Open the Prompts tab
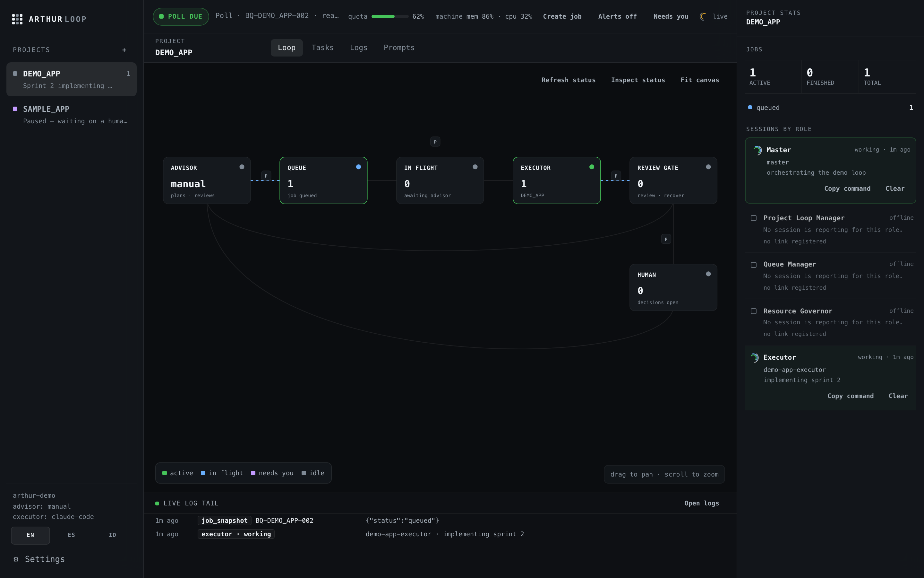 coord(399,48)
